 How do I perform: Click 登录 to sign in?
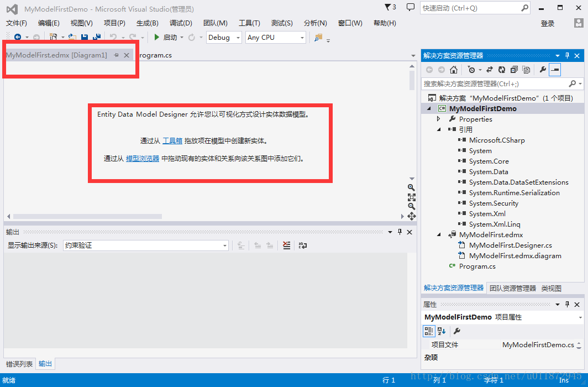[548, 24]
